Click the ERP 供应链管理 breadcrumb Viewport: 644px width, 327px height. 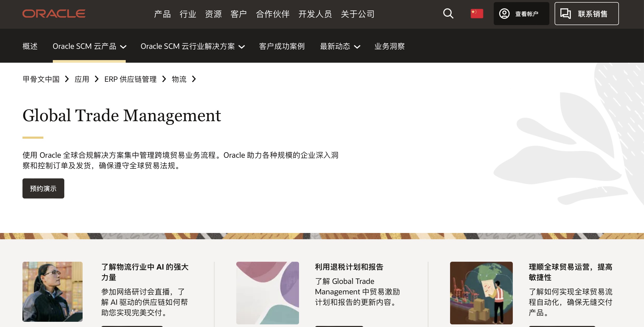pyautogui.click(x=130, y=79)
